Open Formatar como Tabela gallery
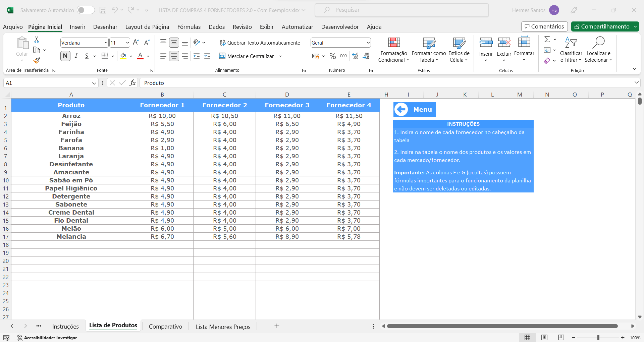Viewport: 644px width, 342px height. pyautogui.click(x=429, y=50)
